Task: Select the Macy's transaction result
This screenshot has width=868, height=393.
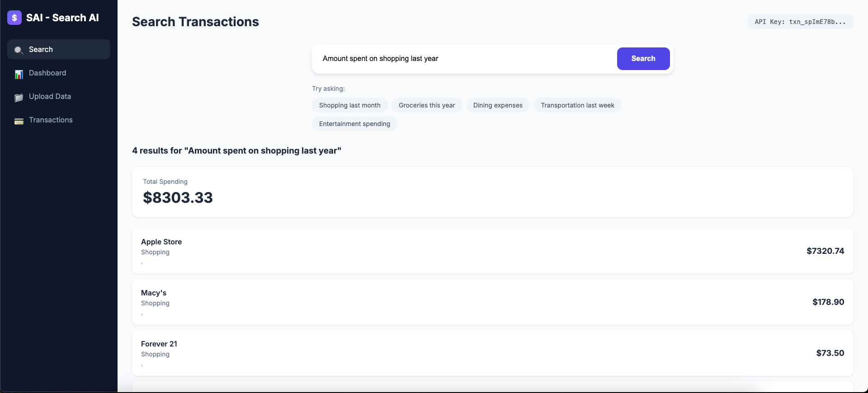Action: (x=493, y=302)
